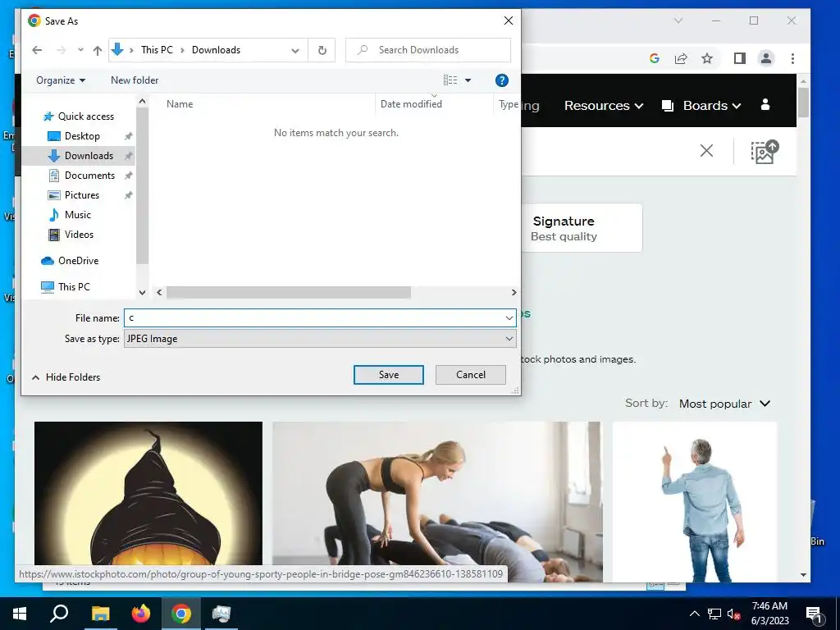Open the Chrome profile icon
Screen dimensions: 840x630
[x=766, y=58]
